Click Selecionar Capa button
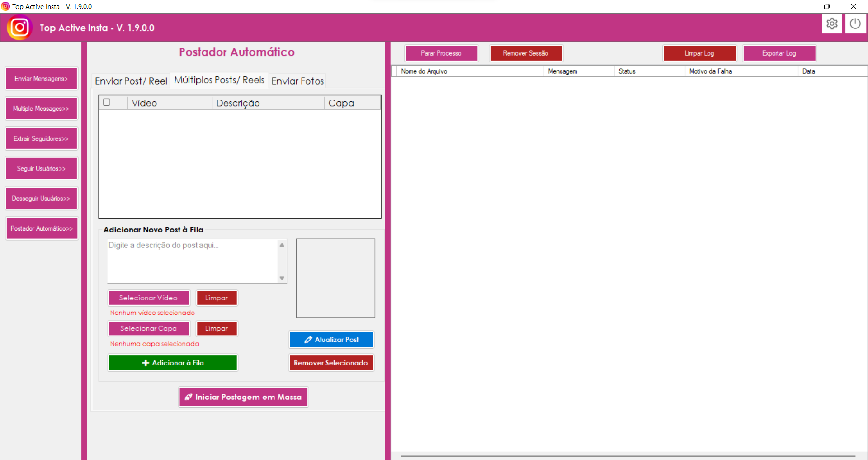 tap(149, 329)
